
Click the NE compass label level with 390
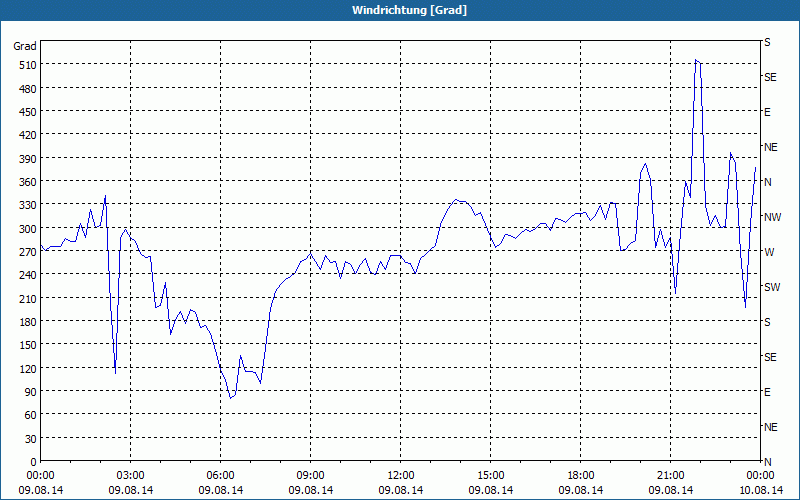770,147
